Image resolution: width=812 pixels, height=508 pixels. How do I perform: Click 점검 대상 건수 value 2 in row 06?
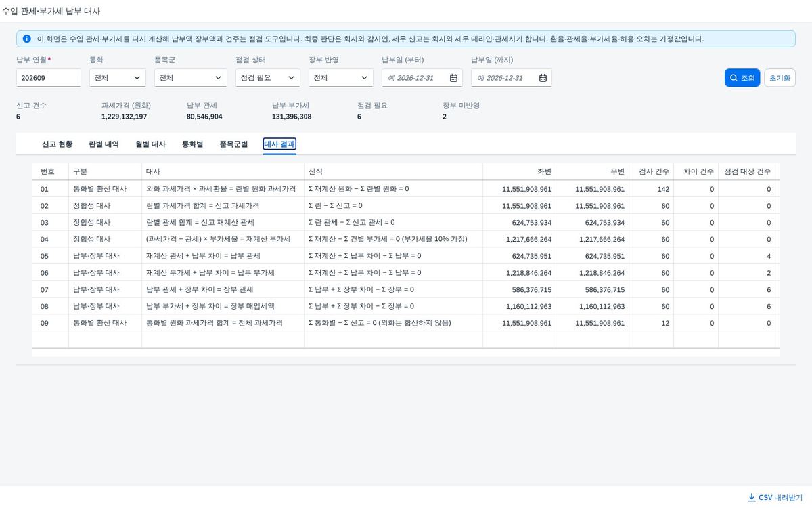769,273
